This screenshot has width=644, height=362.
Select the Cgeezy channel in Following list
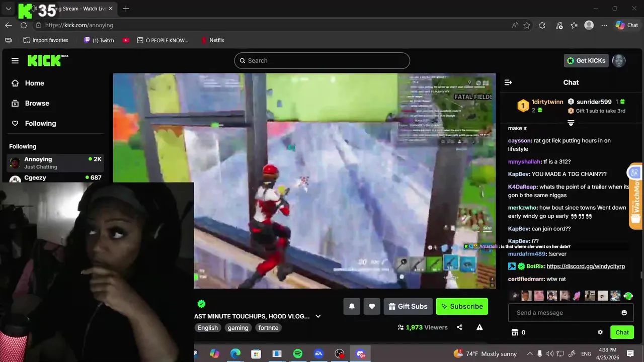pyautogui.click(x=55, y=178)
